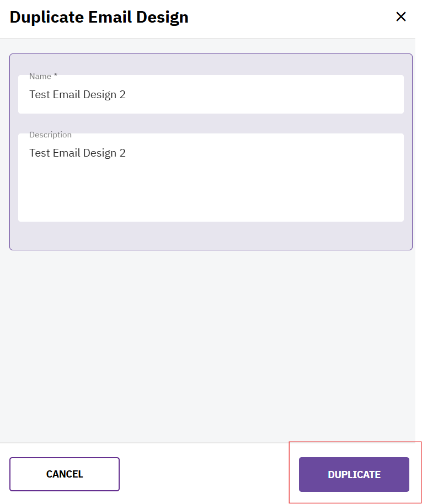The width and height of the screenshot is (422, 504).
Task: Click the end of the Name field
Action: click(x=386, y=95)
